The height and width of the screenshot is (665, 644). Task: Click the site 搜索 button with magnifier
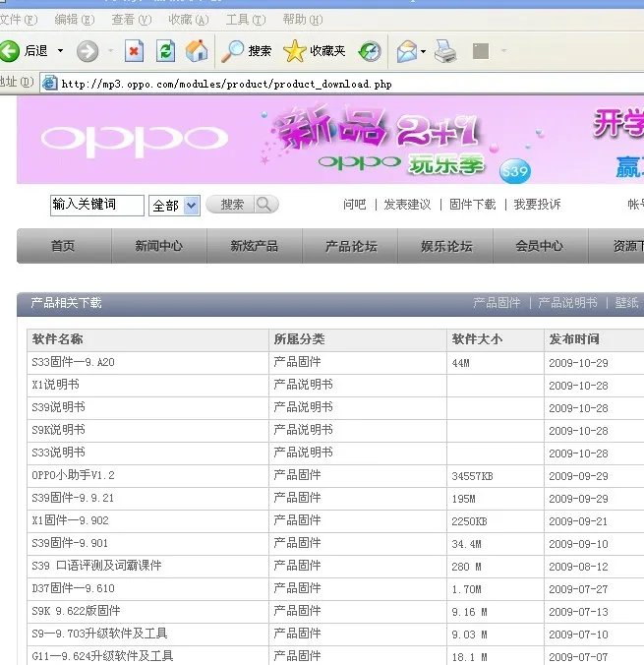[x=242, y=205]
